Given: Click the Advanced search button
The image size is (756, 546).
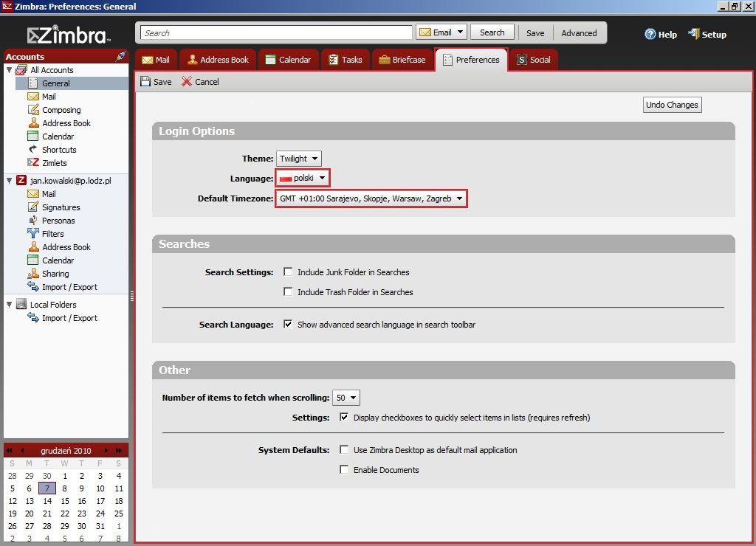Looking at the screenshot, I should tap(579, 32).
